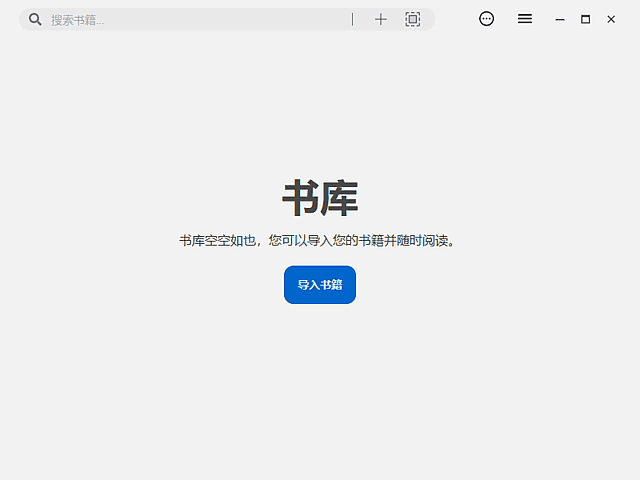Close the reader window
The height and width of the screenshot is (480, 640).
611,19
